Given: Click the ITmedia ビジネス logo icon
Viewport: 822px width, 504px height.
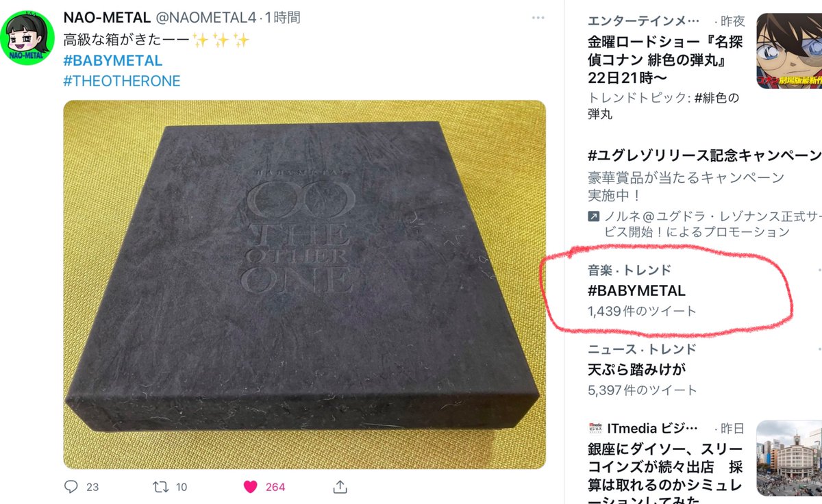Looking at the screenshot, I should 594,429.
